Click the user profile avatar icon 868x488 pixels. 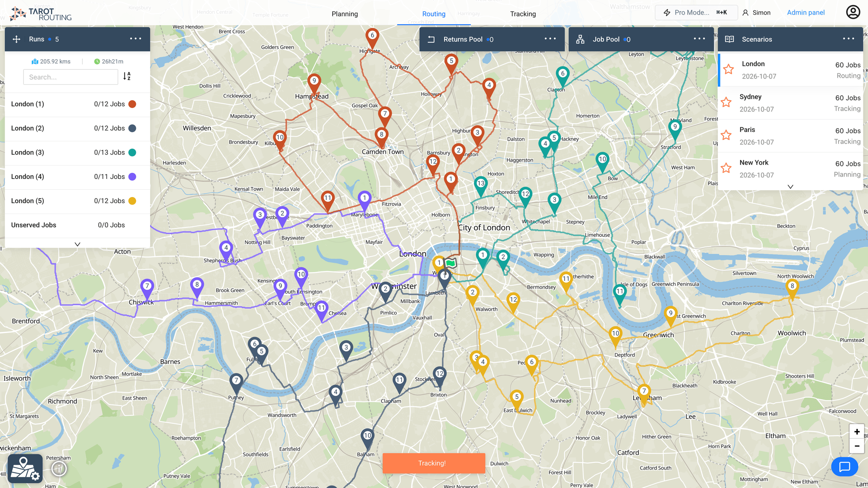point(853,12)
